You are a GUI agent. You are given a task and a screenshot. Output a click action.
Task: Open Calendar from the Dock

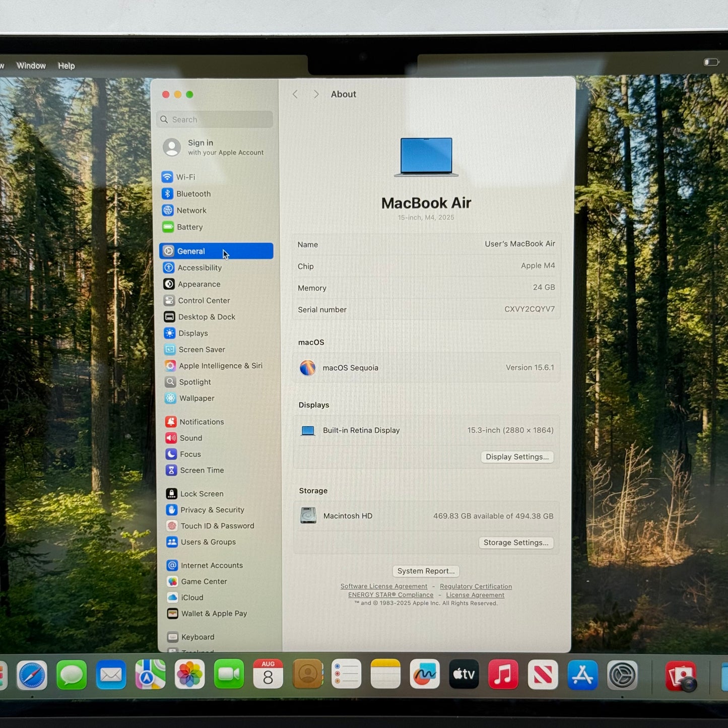(268, 674)
